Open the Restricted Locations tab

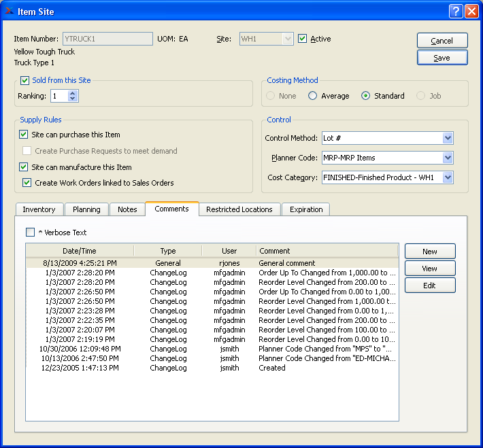click(239, 209)
